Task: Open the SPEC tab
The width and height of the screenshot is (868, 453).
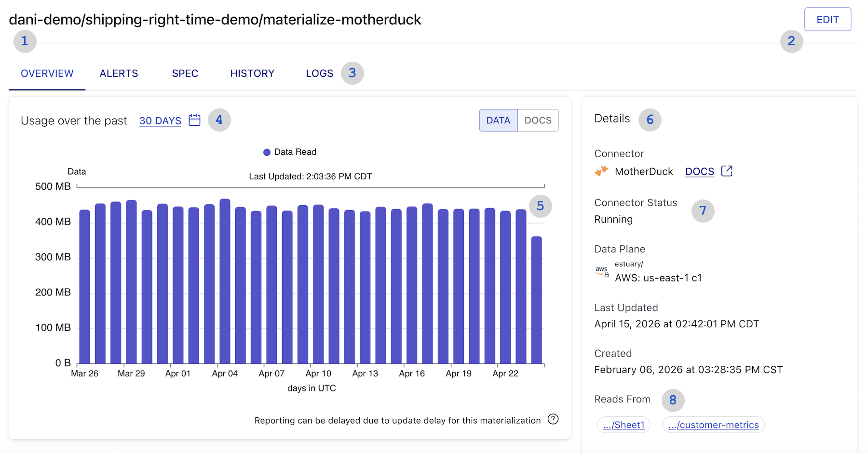Action: 185,73
